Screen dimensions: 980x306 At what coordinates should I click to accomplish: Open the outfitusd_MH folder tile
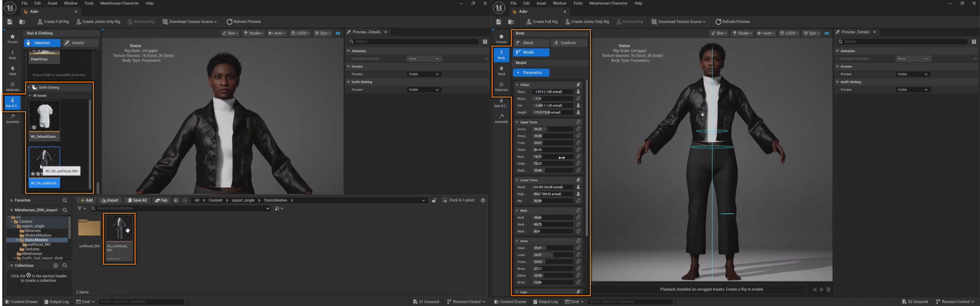89,233
